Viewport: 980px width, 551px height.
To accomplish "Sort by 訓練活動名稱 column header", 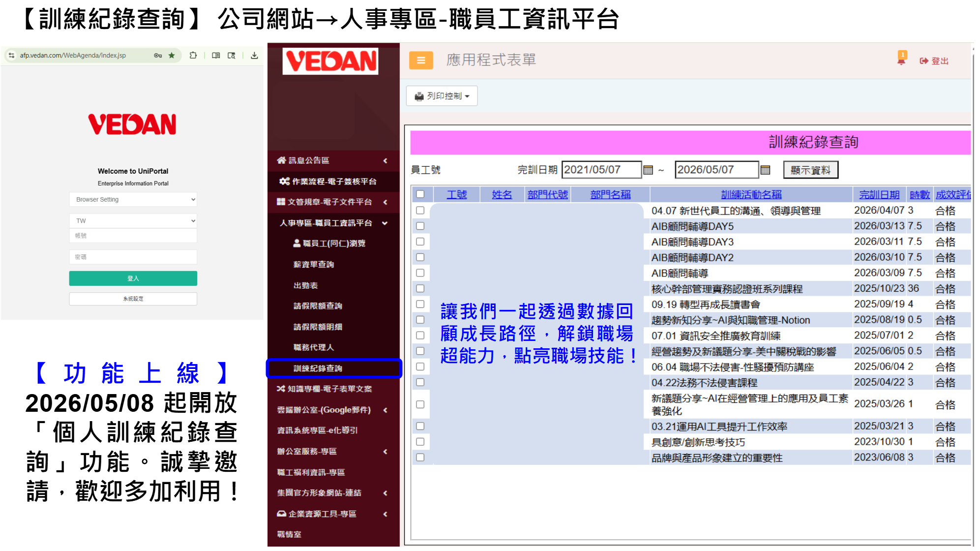I will click(x=751, y=195).
